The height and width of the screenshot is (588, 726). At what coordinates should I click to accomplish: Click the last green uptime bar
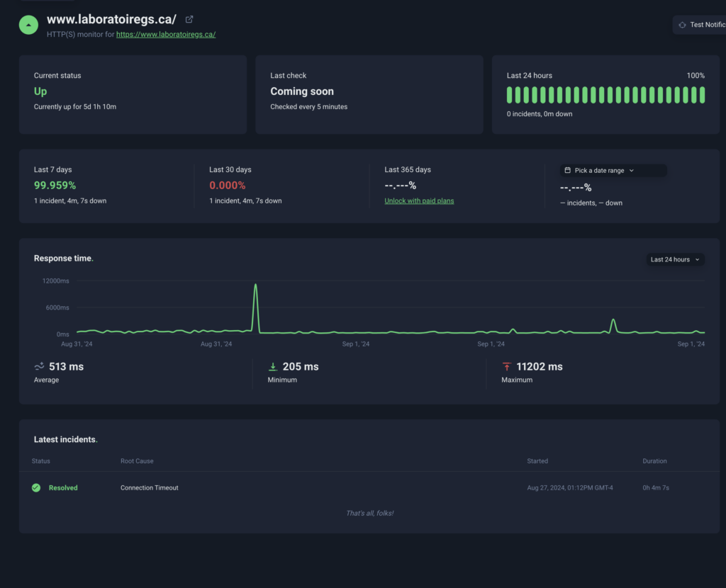(702, 95)
